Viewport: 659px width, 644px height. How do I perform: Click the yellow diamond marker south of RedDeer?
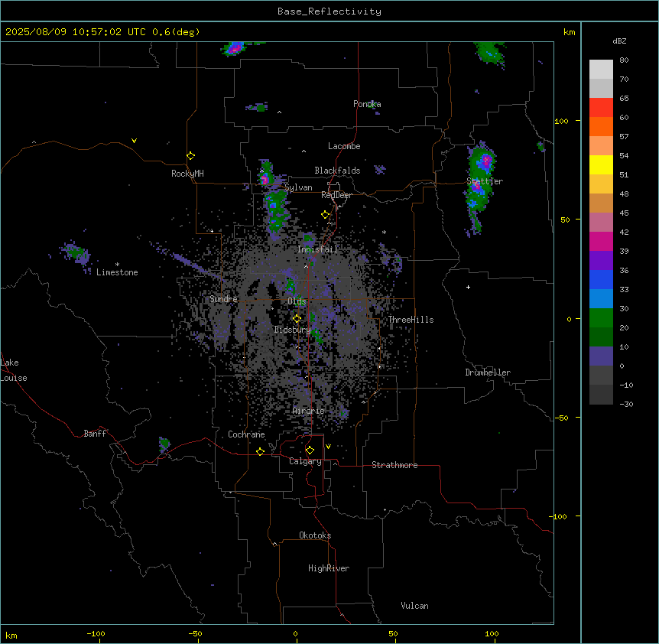click(325, 215)
